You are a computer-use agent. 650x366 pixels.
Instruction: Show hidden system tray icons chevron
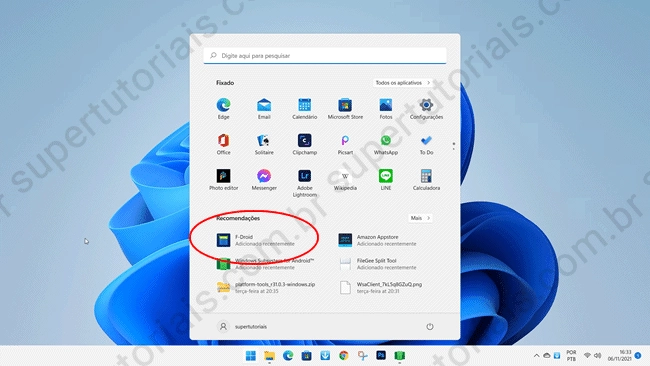536,356
